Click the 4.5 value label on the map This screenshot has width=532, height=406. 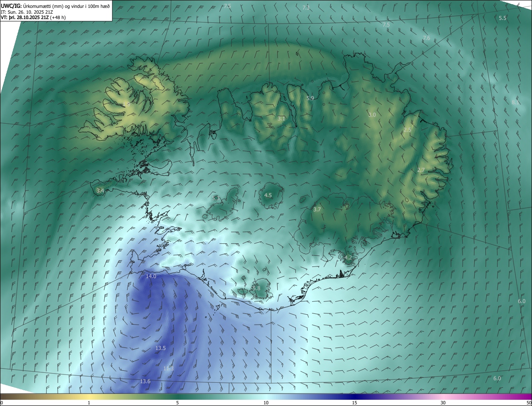pyautogui.click(x=268, y=196)
